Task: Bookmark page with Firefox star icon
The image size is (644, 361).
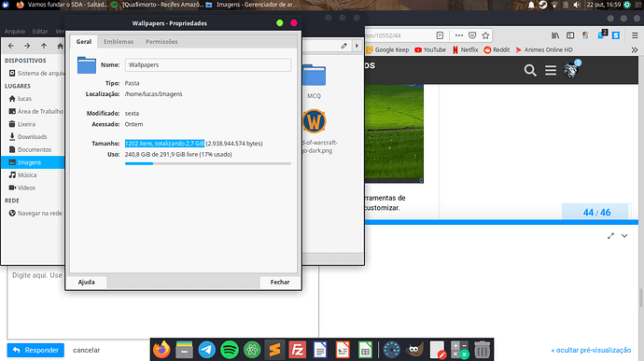Action: point(485,35)
